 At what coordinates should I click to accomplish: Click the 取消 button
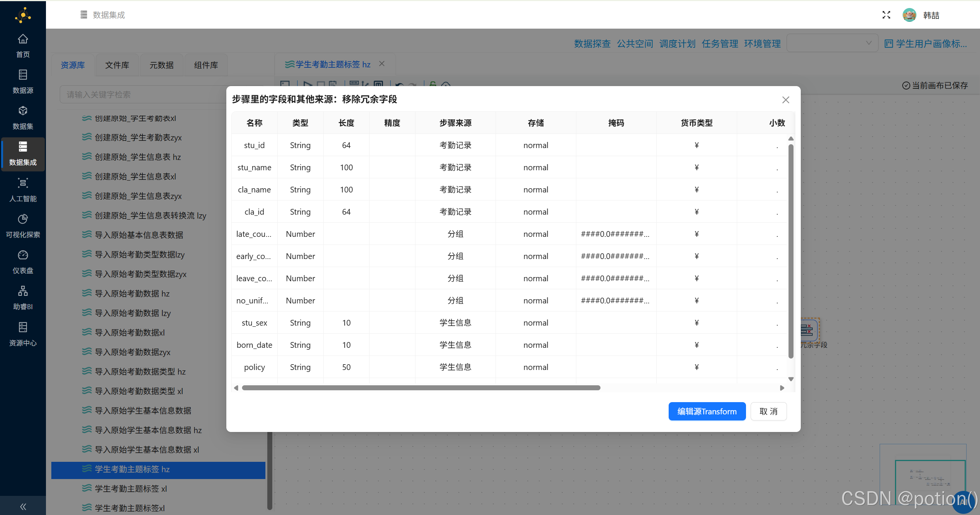[769, 411]
